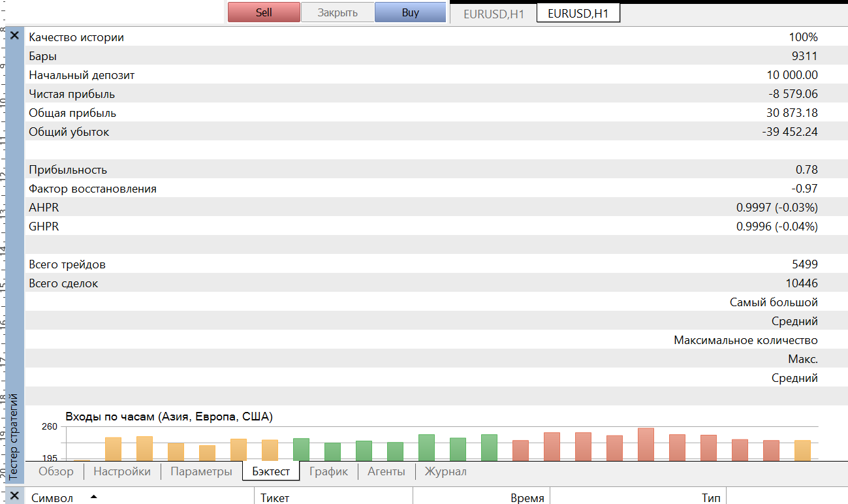
Task: Click the Макс. row text
Action: coord(803,359)
